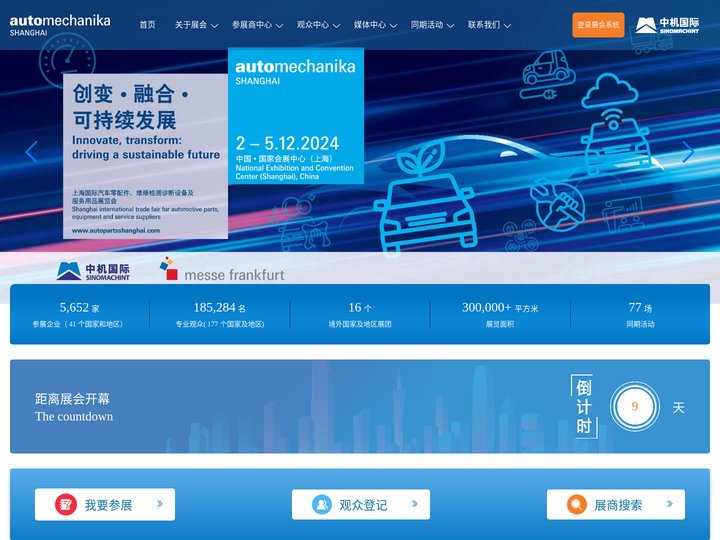Click the Sinomachint logo in the header
The width and height of the screenshot is (720, 540).
(x=667, y=25)
